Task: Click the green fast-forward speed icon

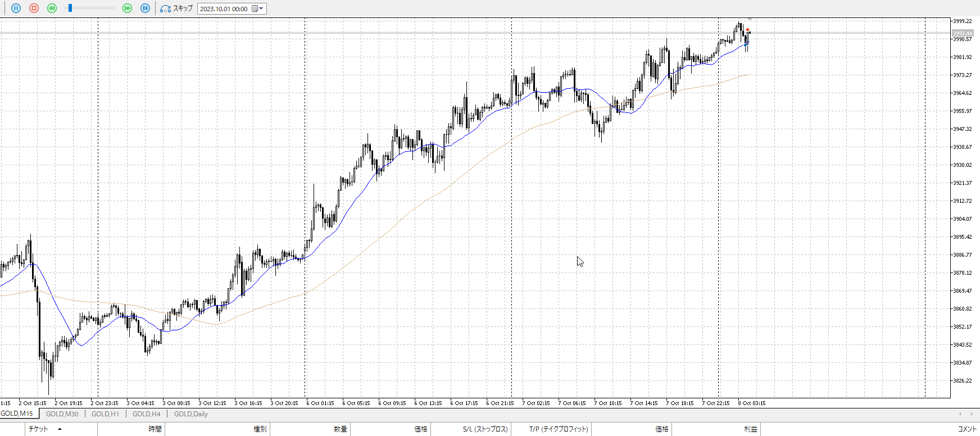Action: click(127, 8)
